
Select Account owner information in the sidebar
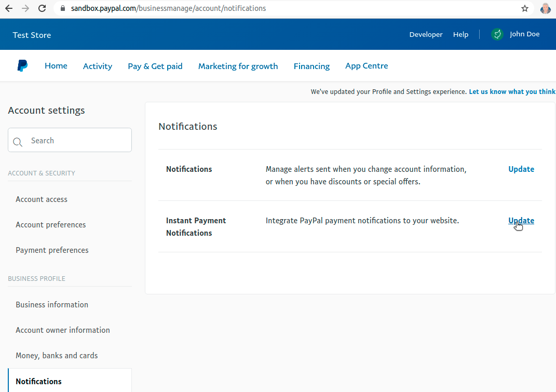pos(63,330)
